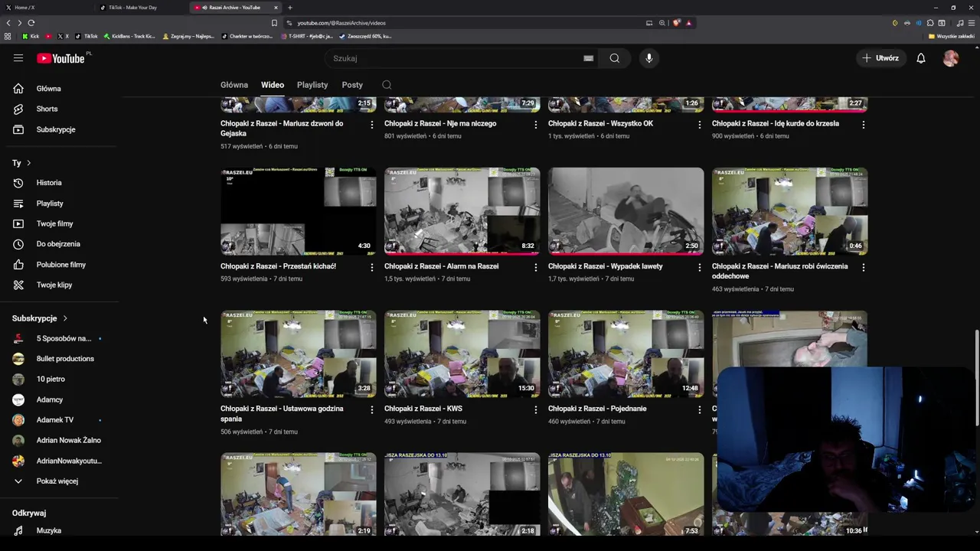The image size is (980, 551).
Task: Open options for Przestań kichać! video
Action: pos(372,267)
